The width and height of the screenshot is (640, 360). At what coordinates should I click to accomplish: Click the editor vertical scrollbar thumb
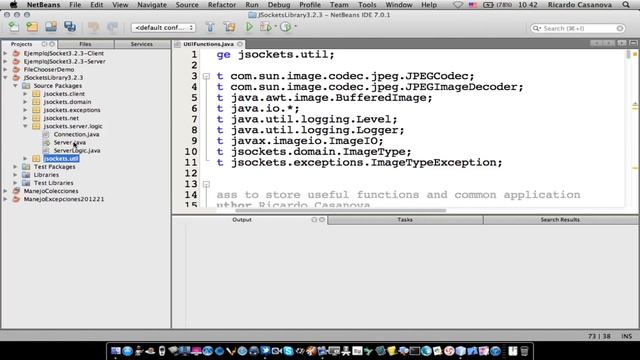tap(628, 55)
